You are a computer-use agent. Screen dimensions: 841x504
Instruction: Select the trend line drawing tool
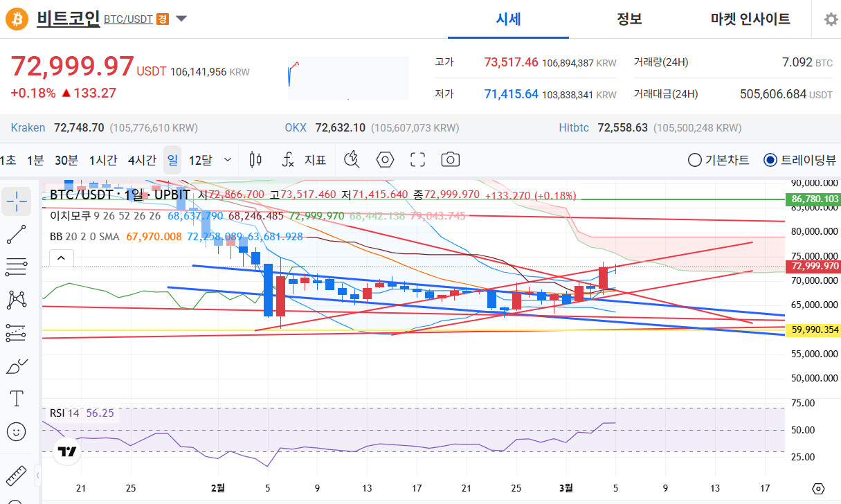[x=17, y=234]
